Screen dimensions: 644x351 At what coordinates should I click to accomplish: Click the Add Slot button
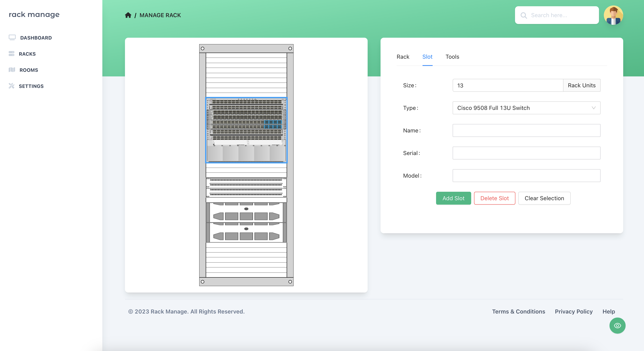[x=453, y=198]
